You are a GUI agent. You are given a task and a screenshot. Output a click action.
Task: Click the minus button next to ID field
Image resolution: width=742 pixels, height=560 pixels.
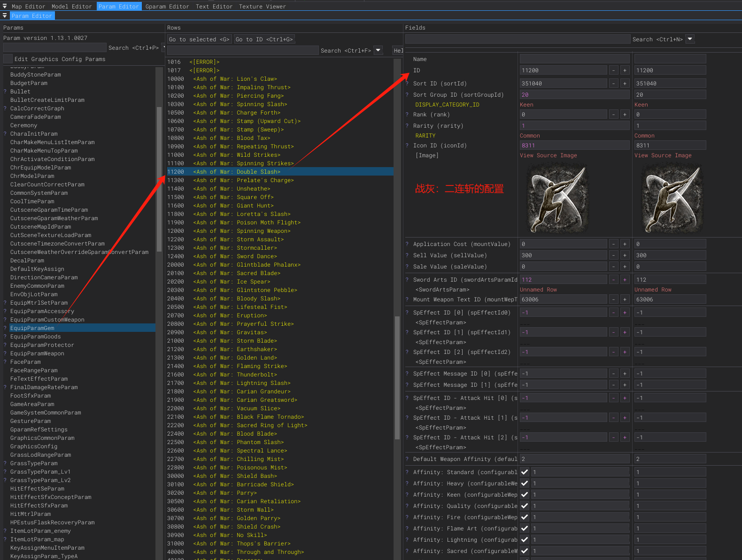[x=613, y=70]
